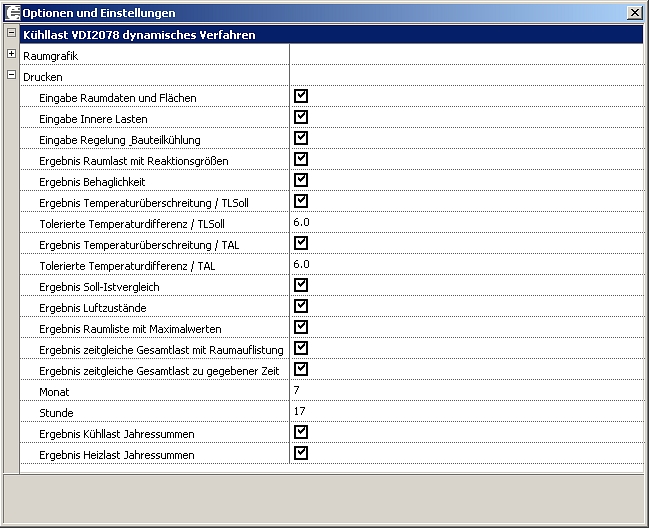The height and width of the screenshot is (528, 649).
Task: Click the Monat value field
Action: (x=465, y=391)
